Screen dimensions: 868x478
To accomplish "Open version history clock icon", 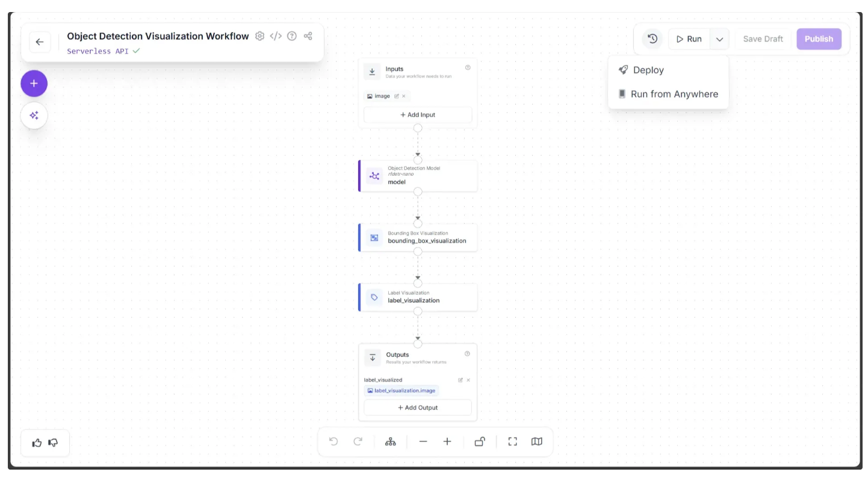I will pyautogui.click(x=652, y=39).
